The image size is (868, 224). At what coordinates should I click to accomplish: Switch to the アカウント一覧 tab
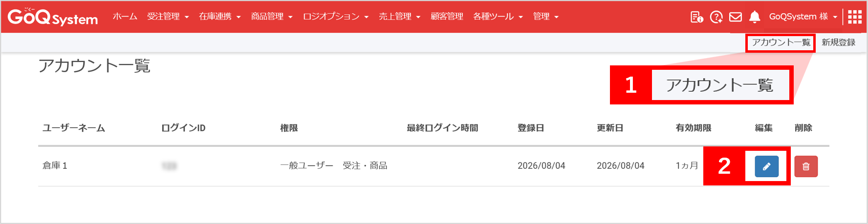pos(781,42)
